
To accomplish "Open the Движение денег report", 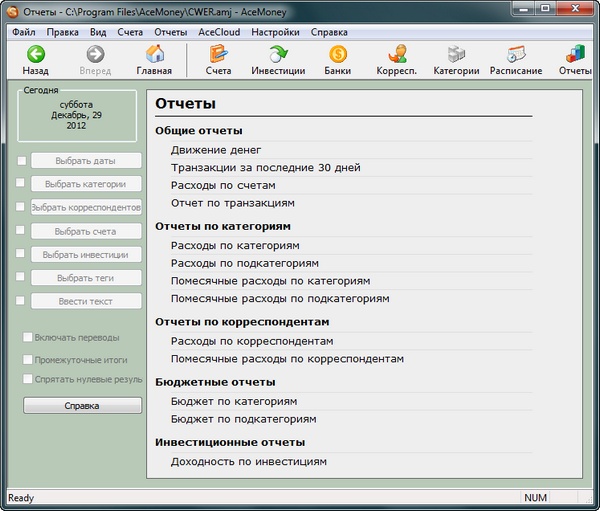I will pos(216,150).
